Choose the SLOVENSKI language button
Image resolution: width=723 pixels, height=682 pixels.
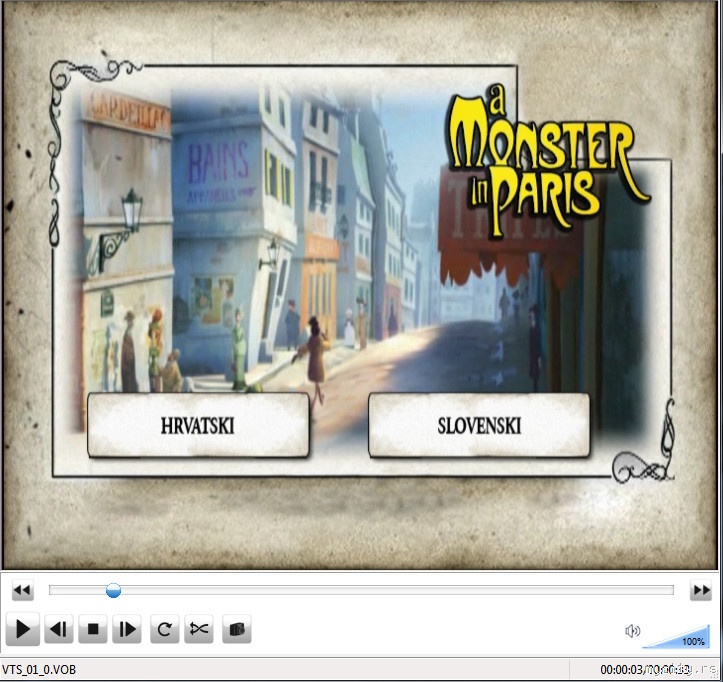coord(479,426)
